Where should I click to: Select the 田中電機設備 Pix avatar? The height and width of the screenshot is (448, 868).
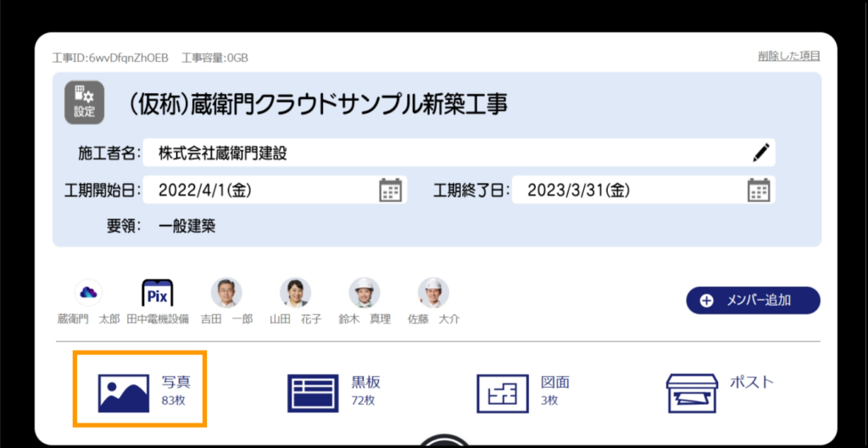157,293
